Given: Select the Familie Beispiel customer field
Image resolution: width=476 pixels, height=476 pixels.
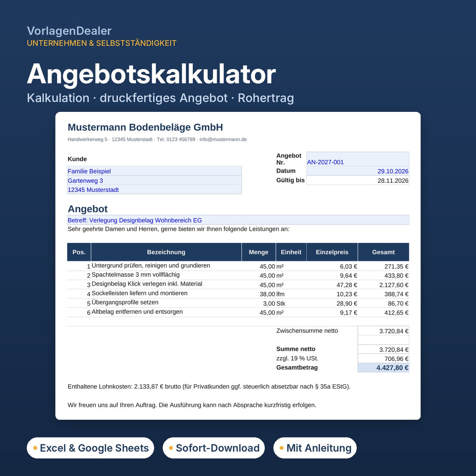Looking at the screenshot, I should (x=154, y=171).
